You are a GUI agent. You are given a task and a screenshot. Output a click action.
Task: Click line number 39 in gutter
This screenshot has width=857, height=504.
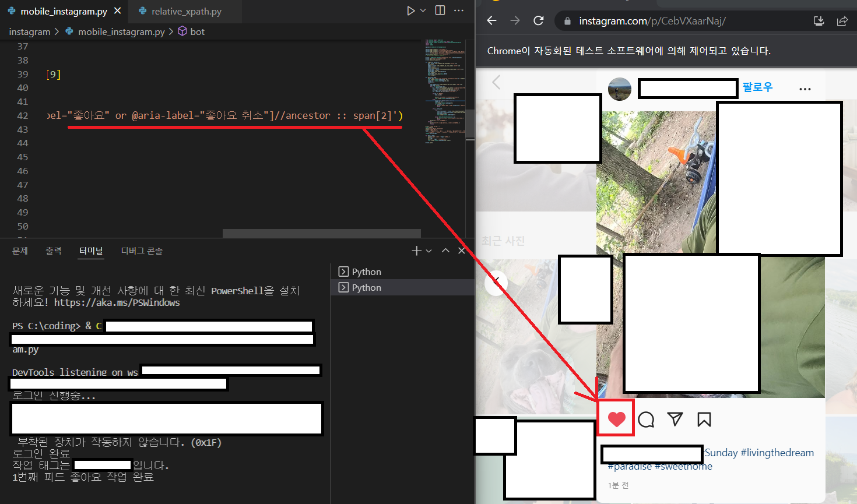click(x=22, y=74)
